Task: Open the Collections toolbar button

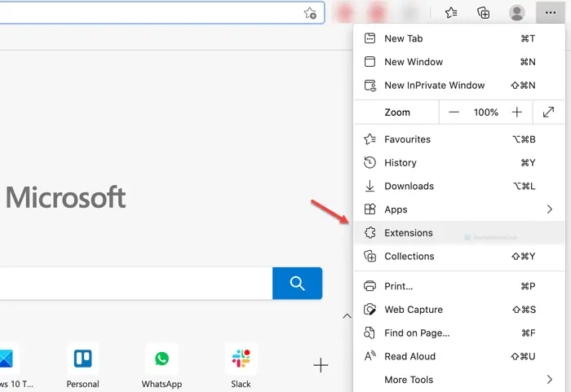Action: tap(483, 13)
